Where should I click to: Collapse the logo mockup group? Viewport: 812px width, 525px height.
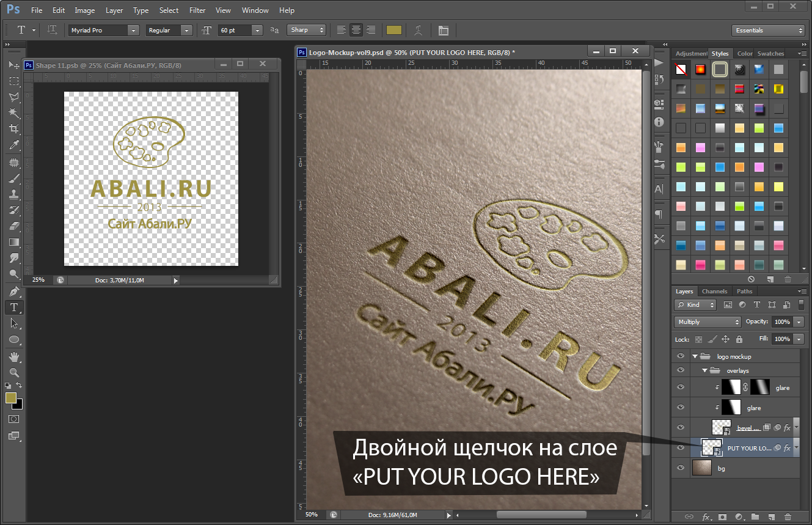[x=695, y=356]
